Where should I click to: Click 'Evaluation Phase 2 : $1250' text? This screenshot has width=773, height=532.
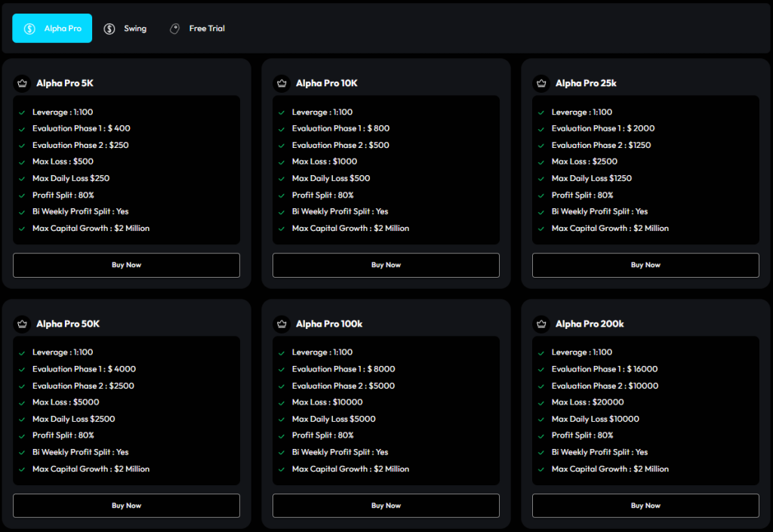(601, 145)
